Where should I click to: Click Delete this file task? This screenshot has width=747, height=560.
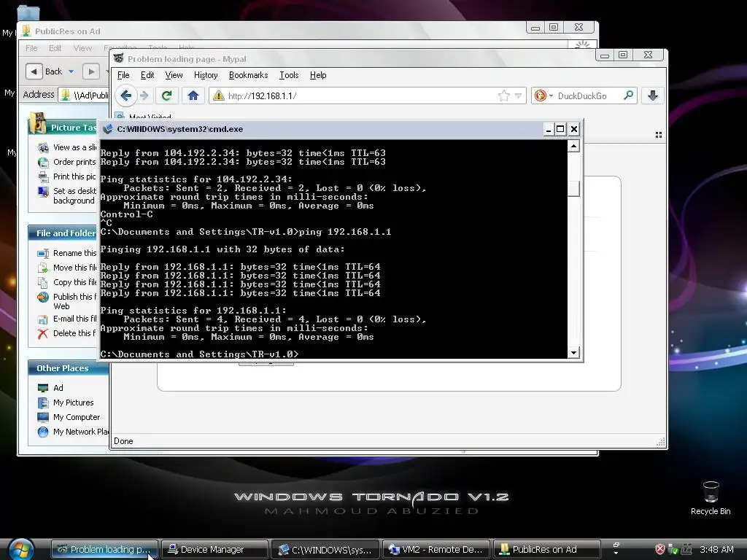coord(67,333)
